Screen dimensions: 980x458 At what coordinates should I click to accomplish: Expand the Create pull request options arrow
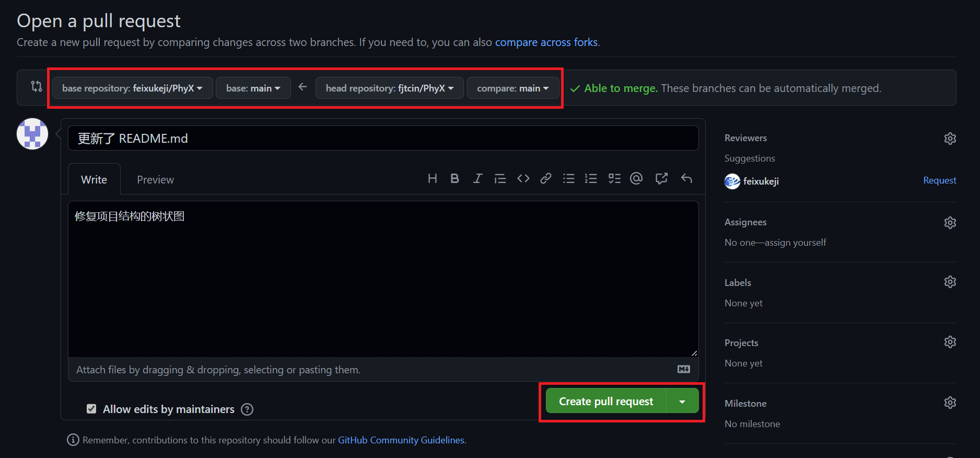[683, 401]
